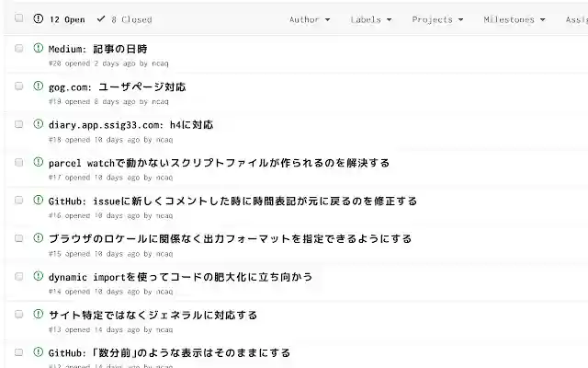Tick the checkbox next to diary.app.ssig33.com issue
The width and height of the screenshot is (588, 368).
pos(18,124)
